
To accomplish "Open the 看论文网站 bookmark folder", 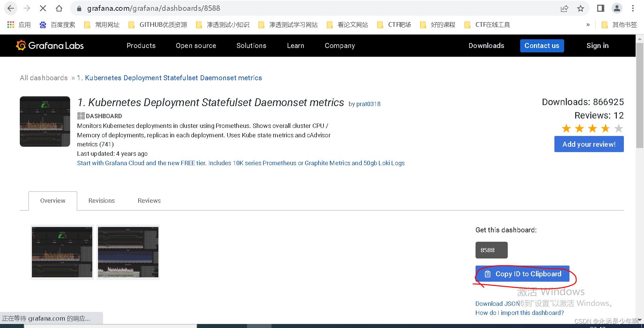I will pos(347,25).
